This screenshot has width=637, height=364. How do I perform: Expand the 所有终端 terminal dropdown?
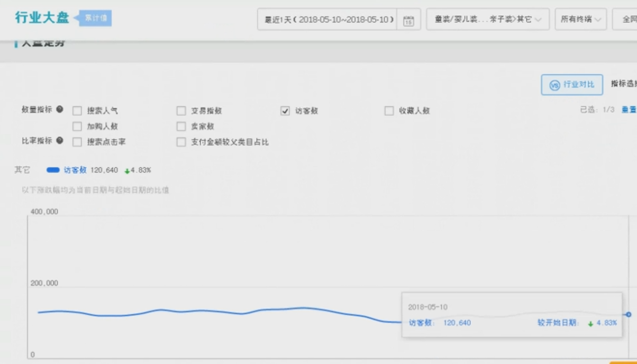pos(580,20)
